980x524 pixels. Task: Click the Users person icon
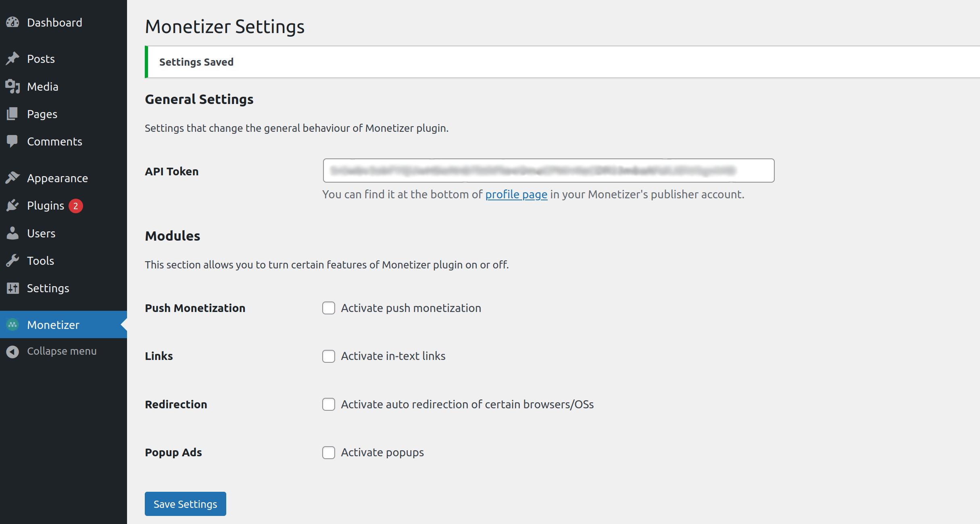tap(13, 233)
